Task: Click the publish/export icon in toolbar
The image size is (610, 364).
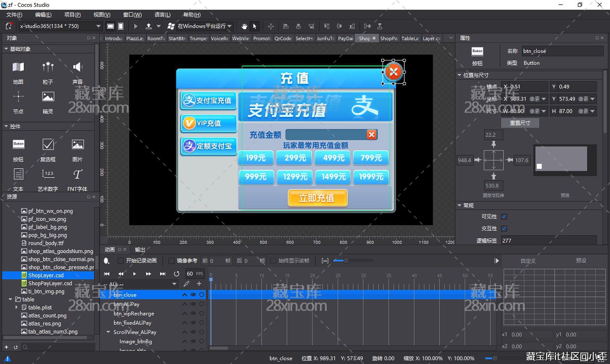Action: tap(149, 26)
